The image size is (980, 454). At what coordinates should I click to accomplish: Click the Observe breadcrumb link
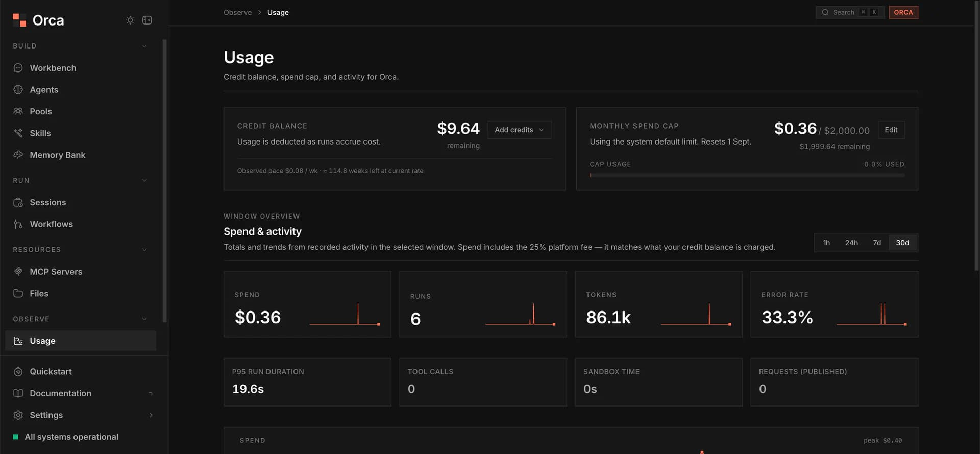(237, 12)
